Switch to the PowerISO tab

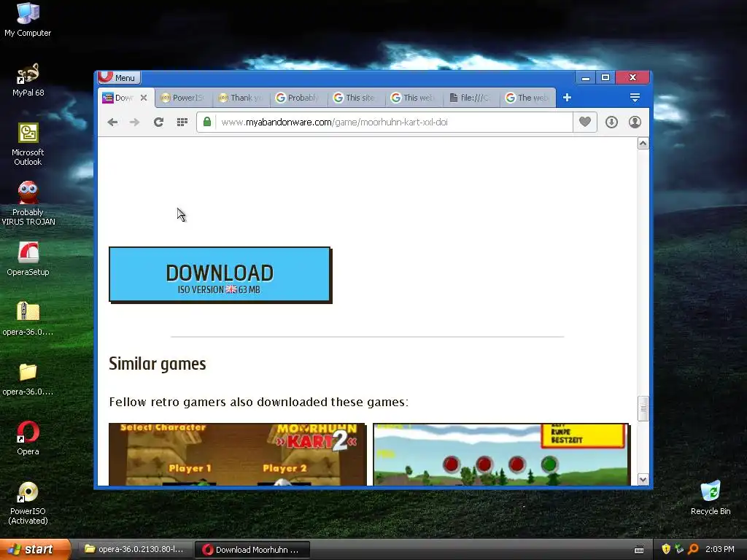(183, 98)
